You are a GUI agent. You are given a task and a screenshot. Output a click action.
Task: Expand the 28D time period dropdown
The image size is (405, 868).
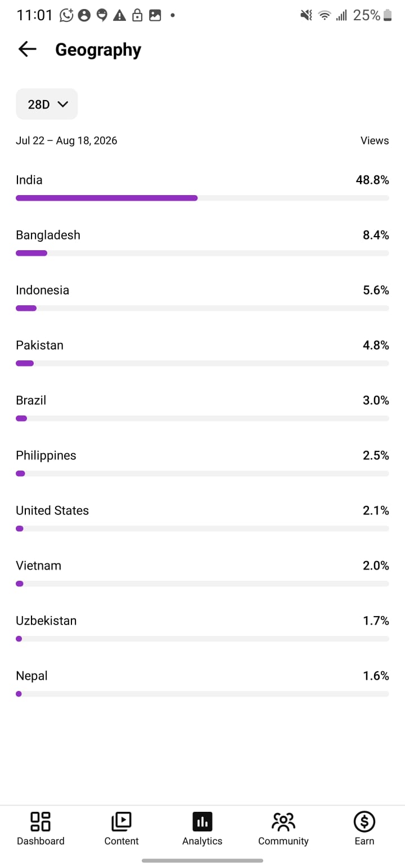pos(47,104)
